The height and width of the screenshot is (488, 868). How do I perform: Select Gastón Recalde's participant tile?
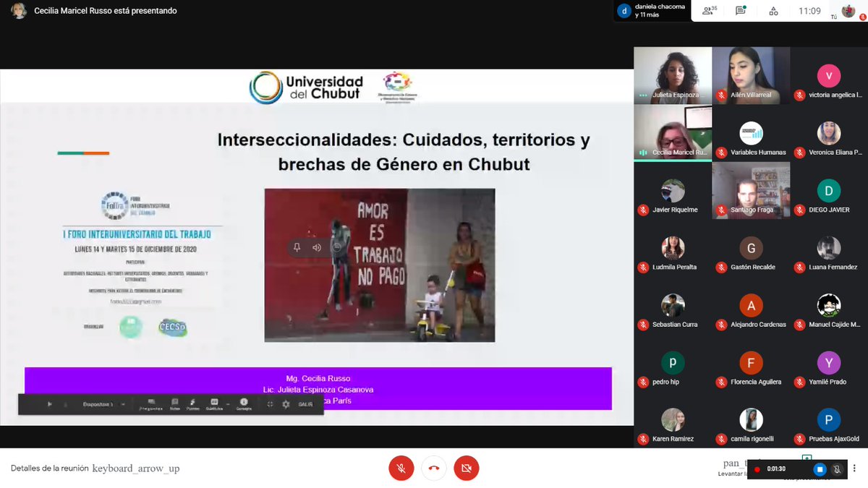coord(751,248)
